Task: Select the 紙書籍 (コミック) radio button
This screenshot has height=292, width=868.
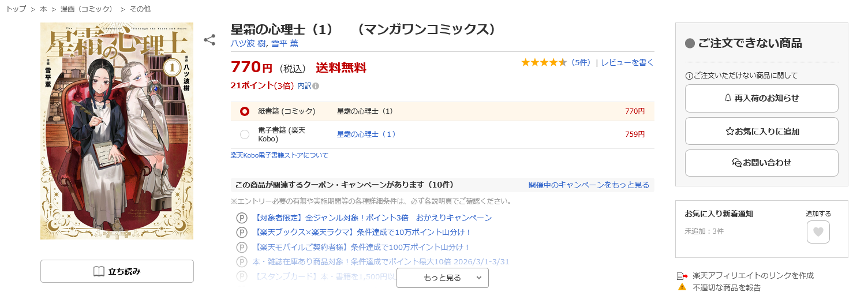Action: tap(245, 111)
